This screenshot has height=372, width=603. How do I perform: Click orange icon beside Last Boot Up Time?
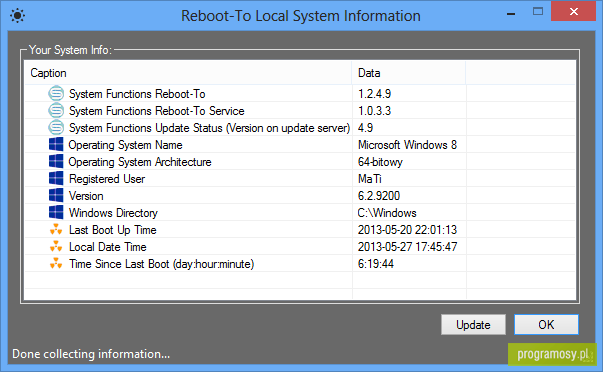click(x=56, y=230)
